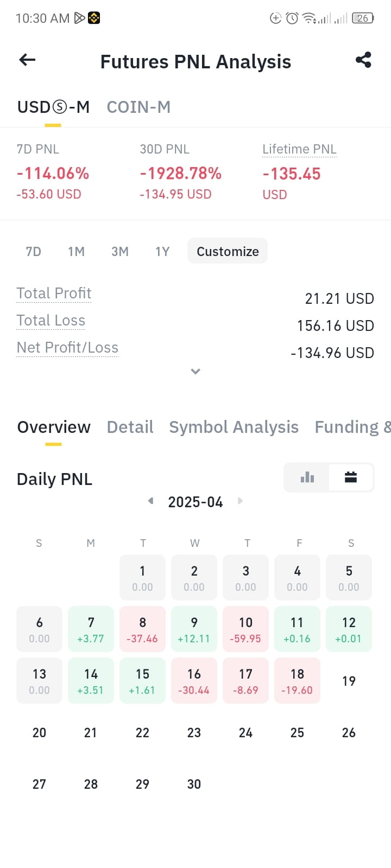391x868 pixels.
Task: Switch Daily PNL to bar chart view
Action: pos(307,477)
